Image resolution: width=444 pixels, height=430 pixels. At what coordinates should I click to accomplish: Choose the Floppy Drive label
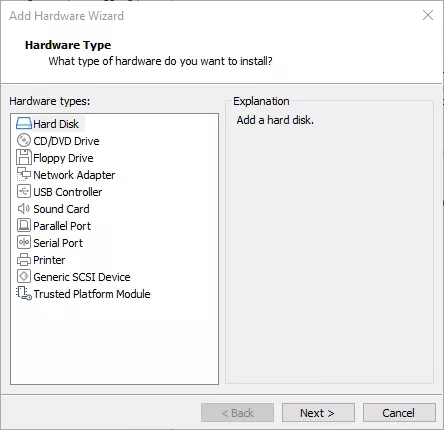click(x=63, y=158)
